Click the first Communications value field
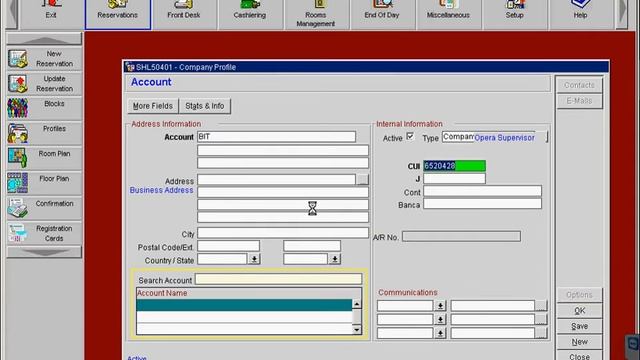640x360 pixels. click(493, 306)
